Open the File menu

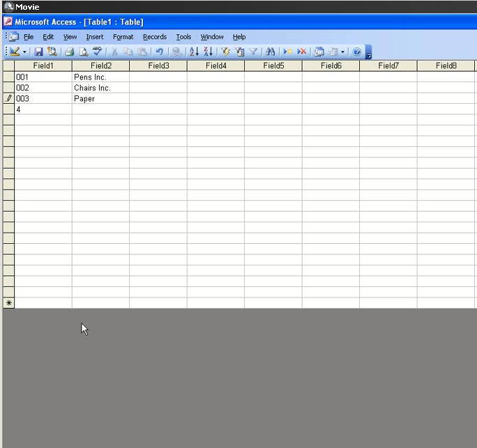[29, 37]
